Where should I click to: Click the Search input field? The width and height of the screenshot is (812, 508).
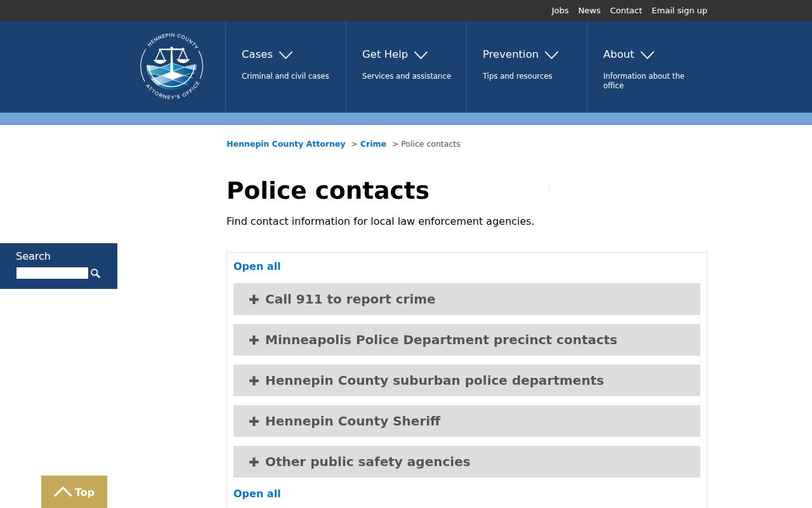[x=52, y=273]
